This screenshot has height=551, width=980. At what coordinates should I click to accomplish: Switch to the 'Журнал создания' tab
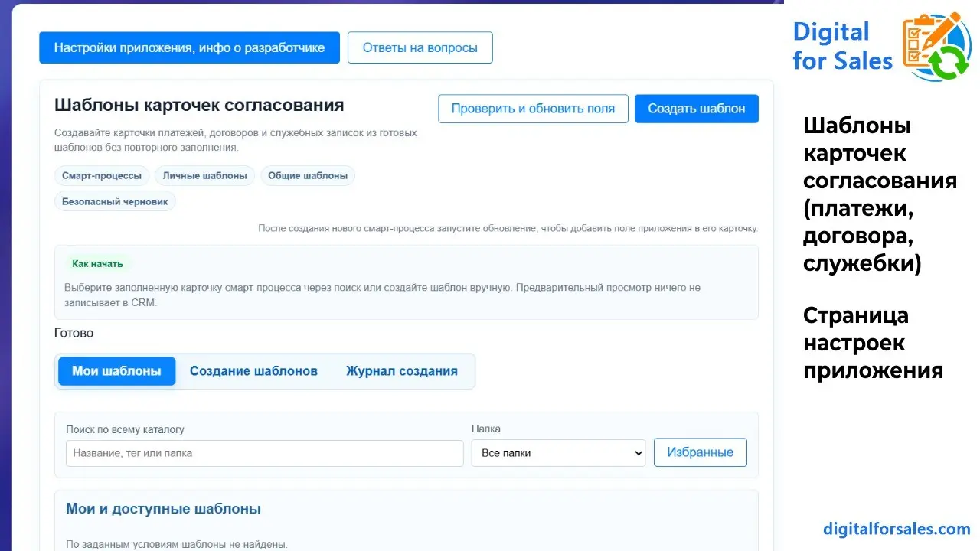coord(401,371)
